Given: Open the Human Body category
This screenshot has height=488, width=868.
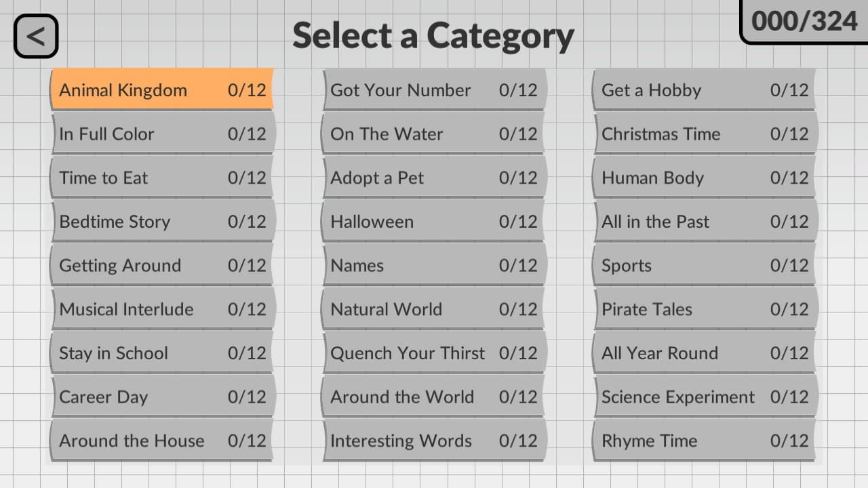Looking at the screenshot, I should point(705,178).
